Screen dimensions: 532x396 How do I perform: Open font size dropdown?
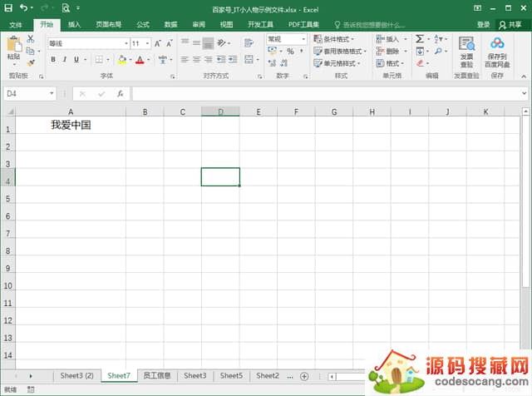point(147,43)
